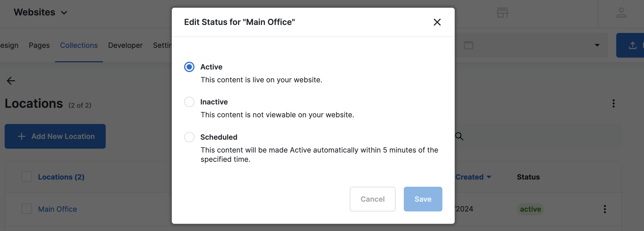Select the Active radio option
644x231 pixels.
pyautogui.click(x=189, y=67)
